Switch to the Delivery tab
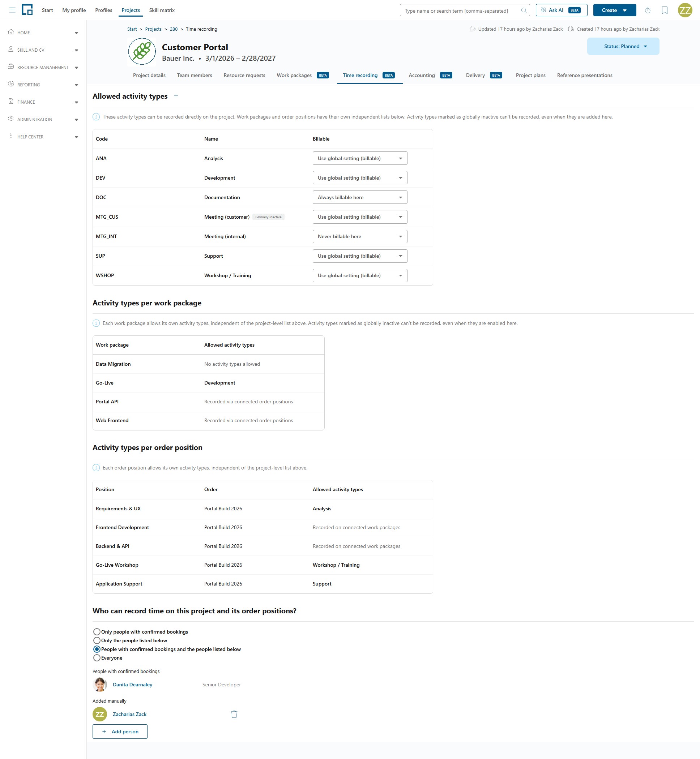The width and height of the screenshot is (700, 759). (483, 75)
